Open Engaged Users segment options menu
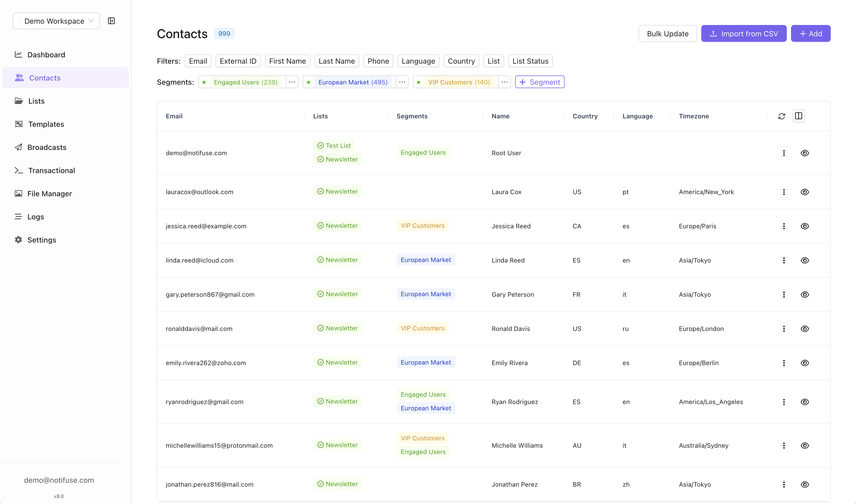This screenshot has height=504, width=856. (292, 82)
